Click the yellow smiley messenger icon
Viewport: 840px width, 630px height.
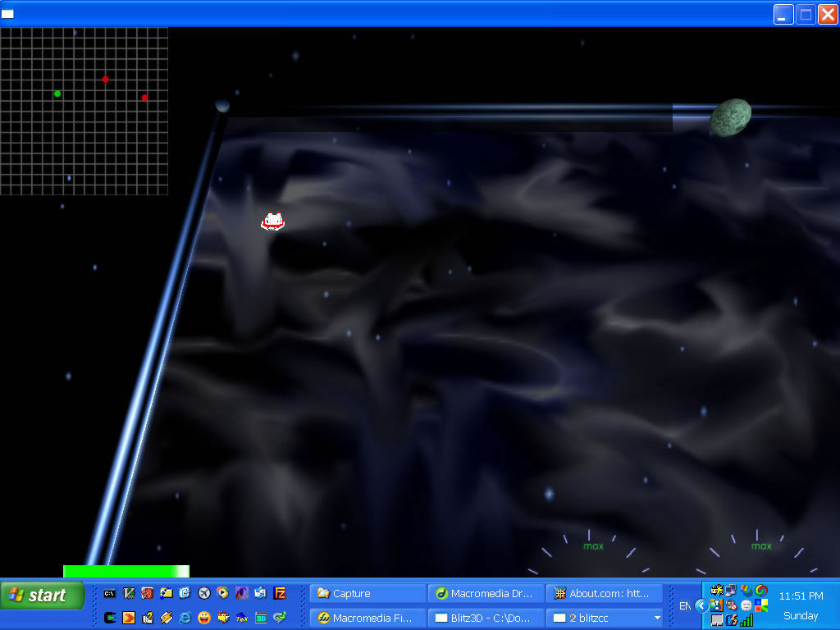[204, 618]
